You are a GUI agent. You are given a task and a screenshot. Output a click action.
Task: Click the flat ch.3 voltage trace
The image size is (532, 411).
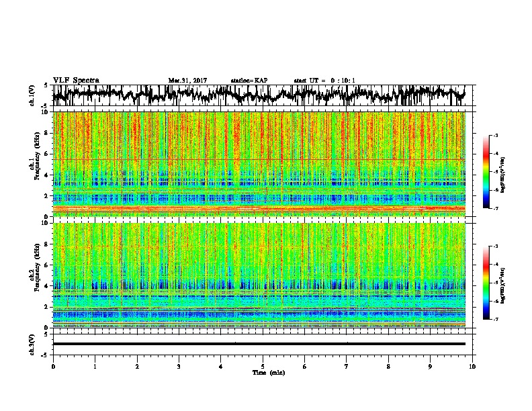click(x=259, y=344)
